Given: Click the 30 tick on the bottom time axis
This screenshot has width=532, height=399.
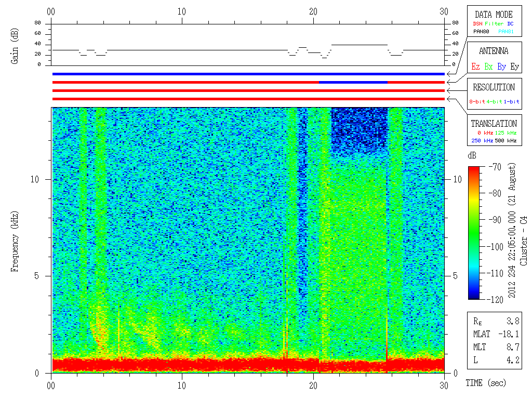Looking at the screenshot, I should coord(444,385).
